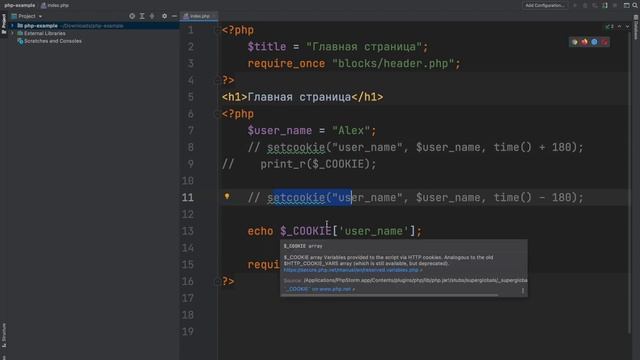This screenshot has width=640, height=360.
Task: Click print_r($_COOKIE) on line 9
Action: coord(318,164)
